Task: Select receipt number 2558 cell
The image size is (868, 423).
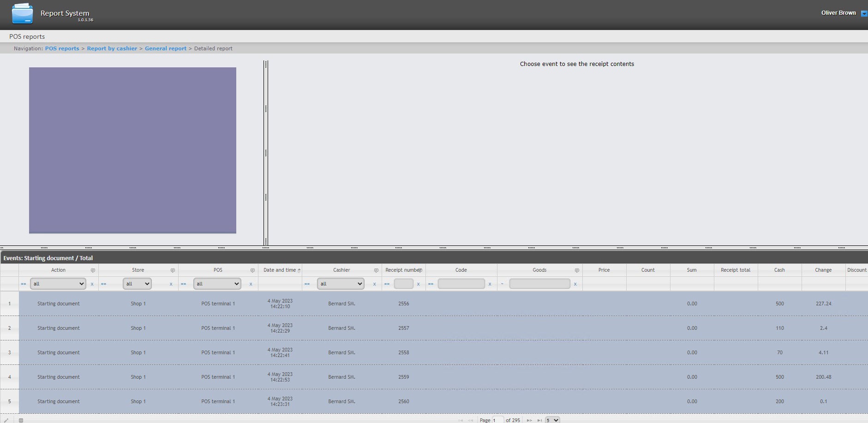Action: [x=404, y=352]
